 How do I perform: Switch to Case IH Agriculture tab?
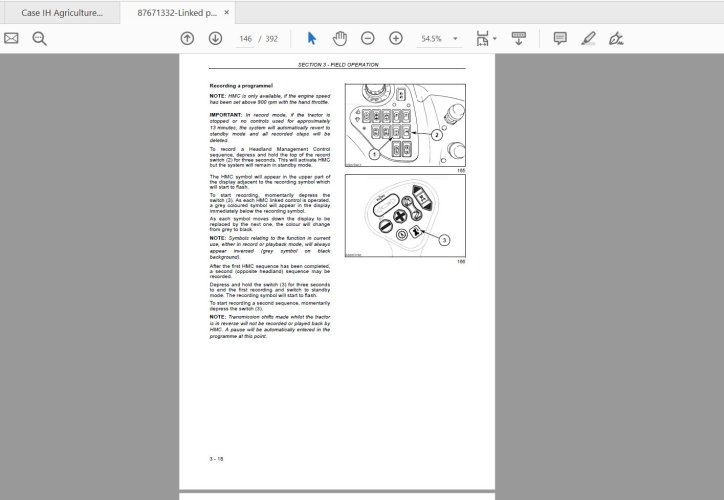[60, 13]
